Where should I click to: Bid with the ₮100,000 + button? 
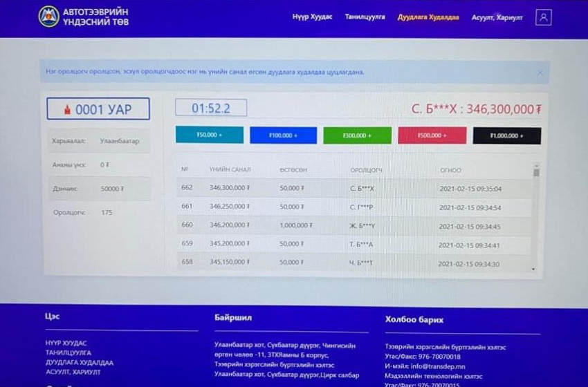[283, 135]
